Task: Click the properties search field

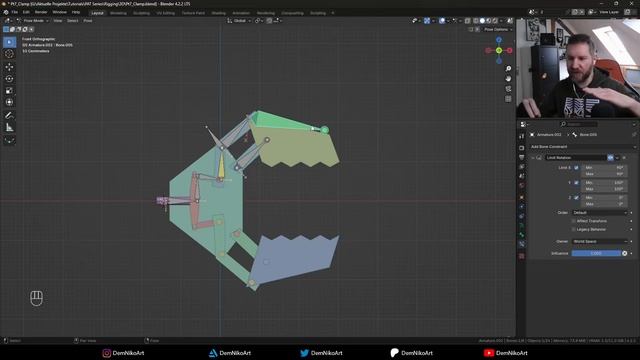Action: coord(579,124)
